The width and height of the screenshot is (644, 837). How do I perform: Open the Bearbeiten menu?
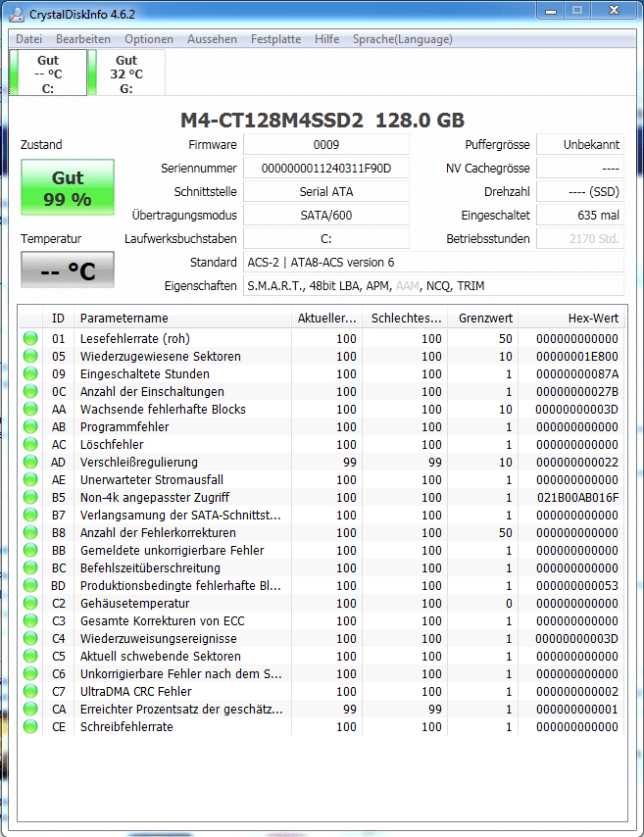[x=83, y=39]
